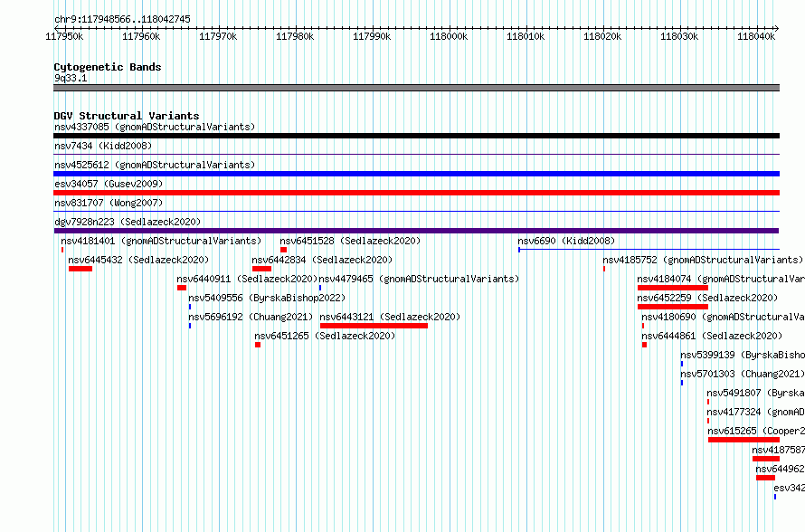
Task: Click the 118040k ruler tick label
Action: click(756, 36)
